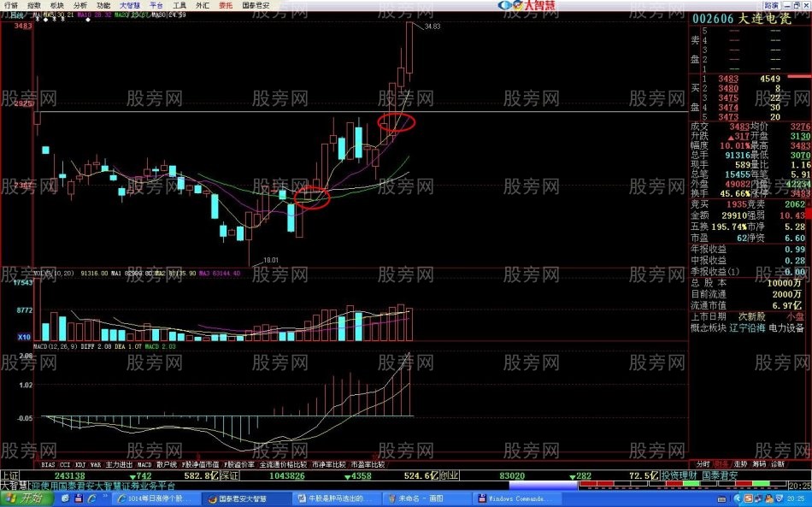The height and width of the screenshot is (507, 812).
Task: Open the 牛股是胖马选出的 taskbar window
Action: coord(337,498)
